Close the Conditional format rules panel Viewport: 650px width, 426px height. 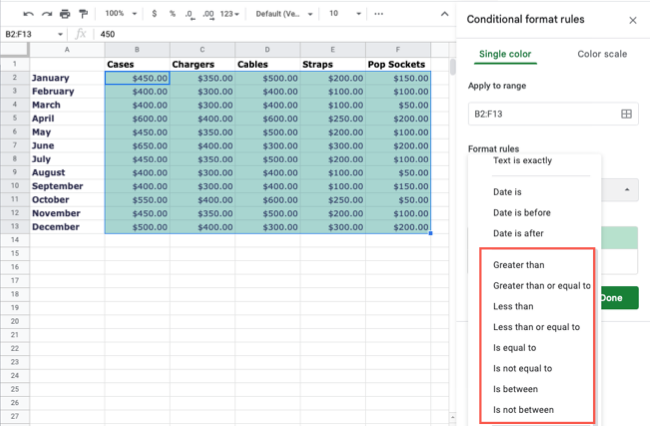coord(632,20)
